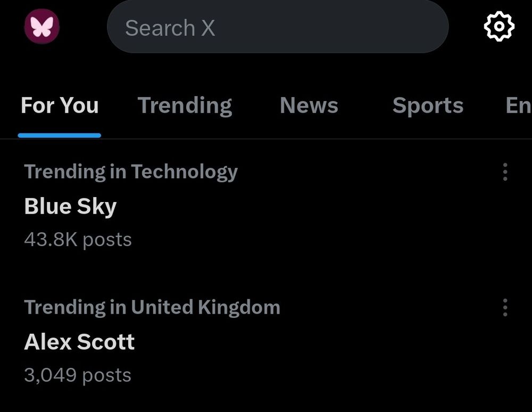
Task: View Trending in Technology category
Action: 130,172
